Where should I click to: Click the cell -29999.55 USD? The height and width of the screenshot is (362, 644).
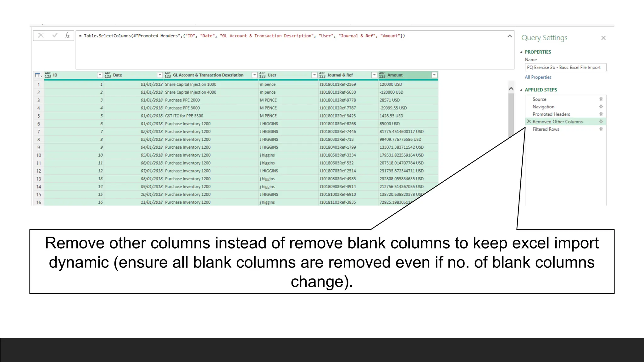click(x=408, y=108)
